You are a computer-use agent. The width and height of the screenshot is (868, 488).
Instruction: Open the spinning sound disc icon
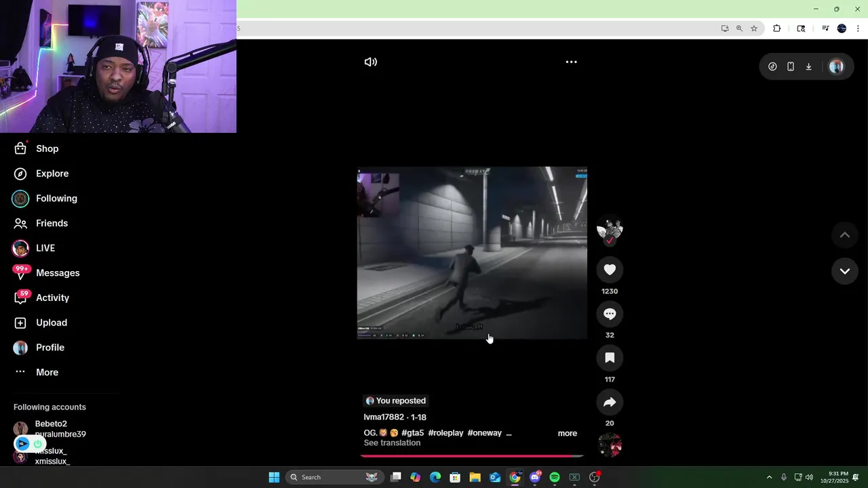click(610, 445)
